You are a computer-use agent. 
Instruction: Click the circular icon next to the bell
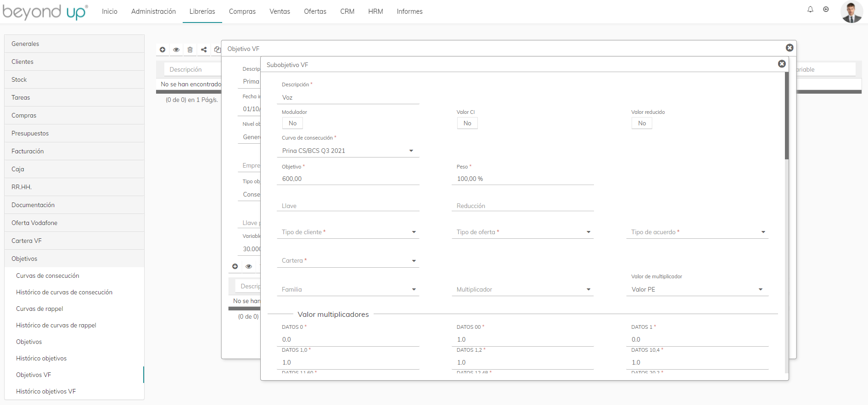[826, 10]
